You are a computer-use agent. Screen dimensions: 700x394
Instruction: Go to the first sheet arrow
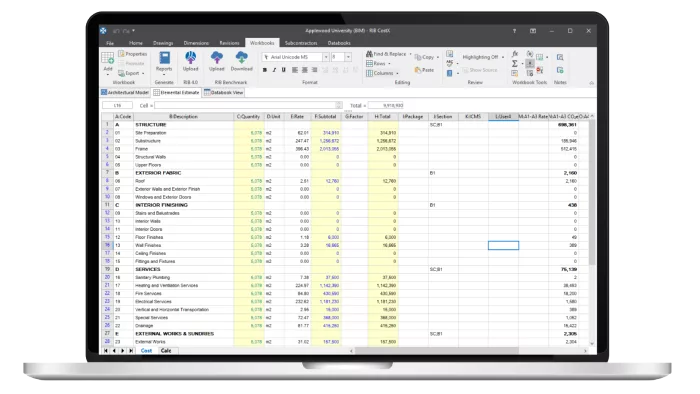[x=106, y=351]
